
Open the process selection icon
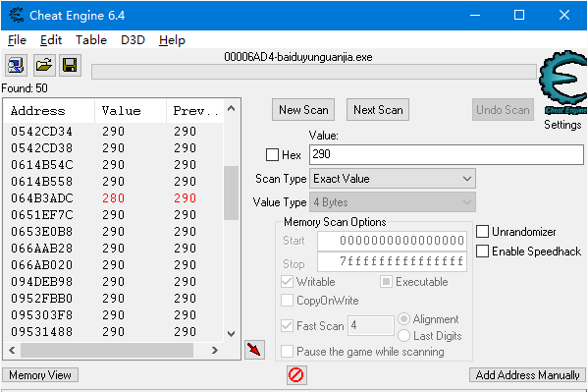click(x=16, y=65)
